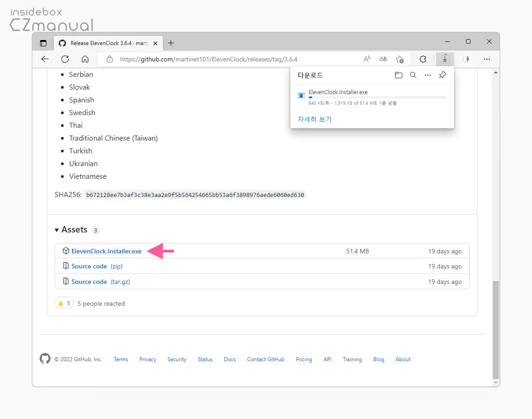The image size is (532, 419).
Task: Minimize the browser window
Action: 447,42
